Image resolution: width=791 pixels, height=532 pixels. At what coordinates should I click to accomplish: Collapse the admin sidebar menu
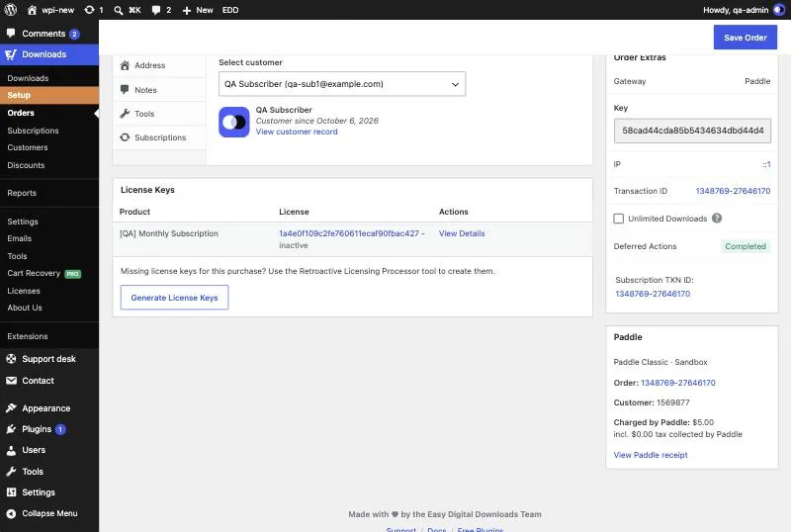tap(49, 513)
